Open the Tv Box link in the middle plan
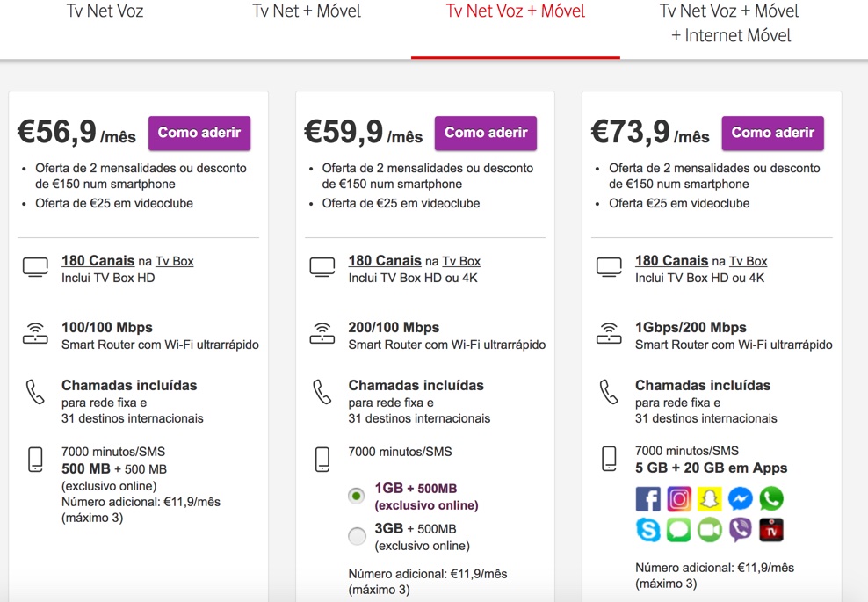 click(x=461, y=260)
